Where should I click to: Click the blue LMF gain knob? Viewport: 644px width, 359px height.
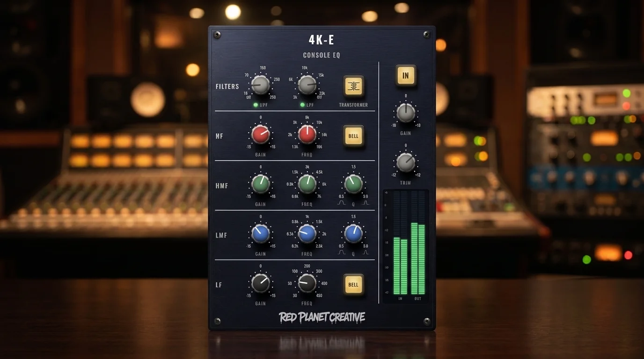(260, 234)
